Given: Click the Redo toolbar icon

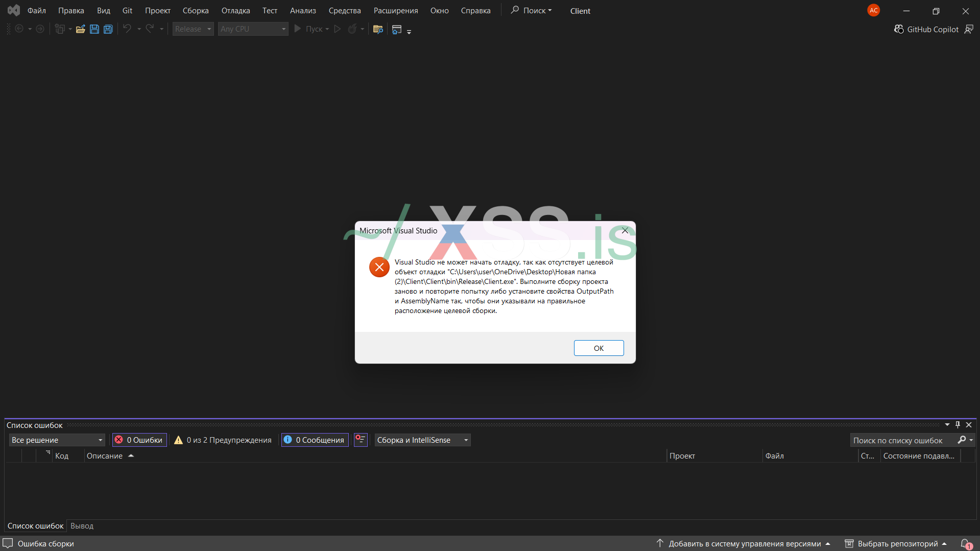Looking at the screenshot, I should (x=150, y=29).
